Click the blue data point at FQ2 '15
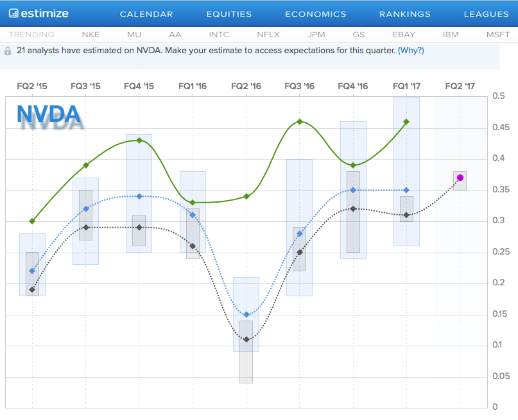 (32, 271)
